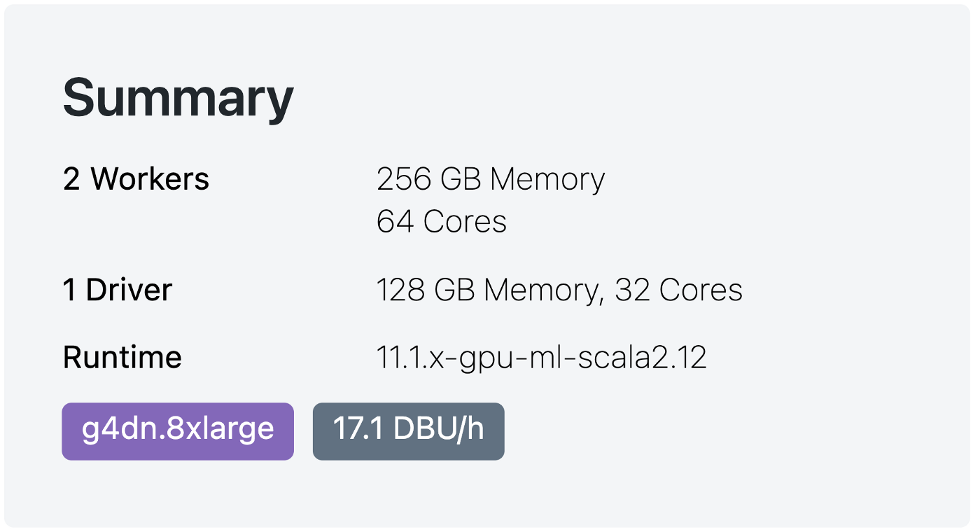This screenshot has width=980, height=532.
Task: Click the purple g4dn.8xlarge instance badge
Action: (178, 431)
